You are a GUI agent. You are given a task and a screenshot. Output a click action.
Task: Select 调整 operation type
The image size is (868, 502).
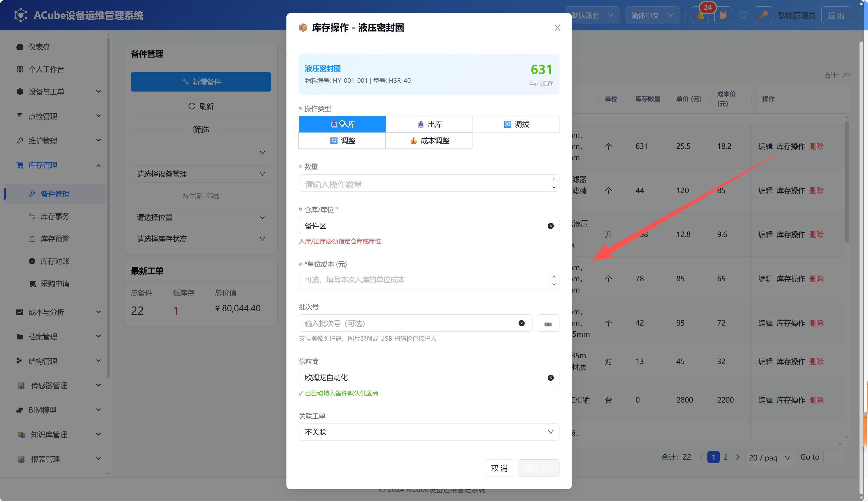point(342,141)
